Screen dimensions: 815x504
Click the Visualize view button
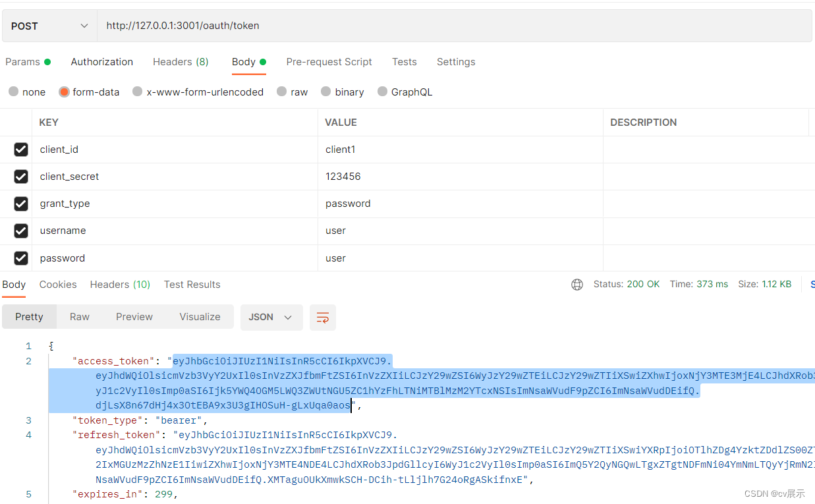[x=200, y=317]
